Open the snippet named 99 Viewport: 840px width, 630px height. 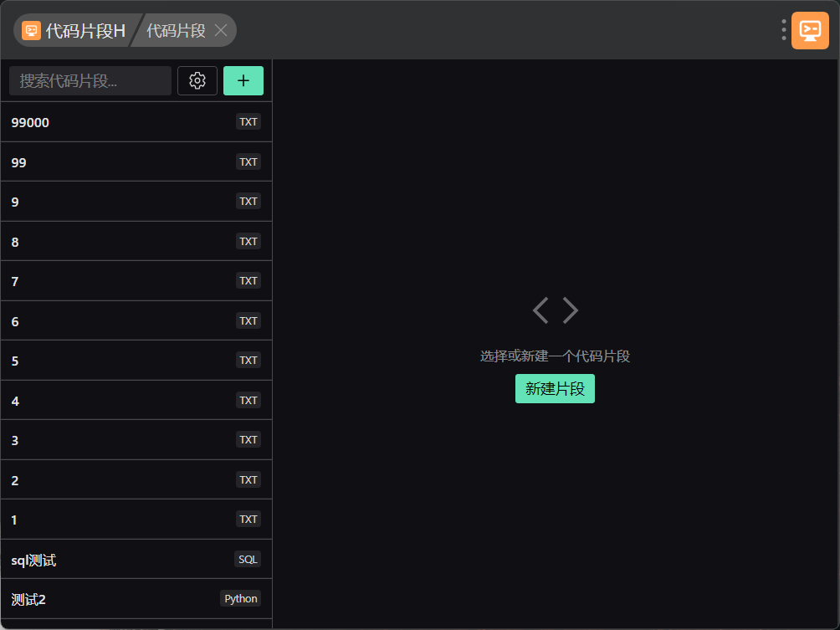click(136, 161)
